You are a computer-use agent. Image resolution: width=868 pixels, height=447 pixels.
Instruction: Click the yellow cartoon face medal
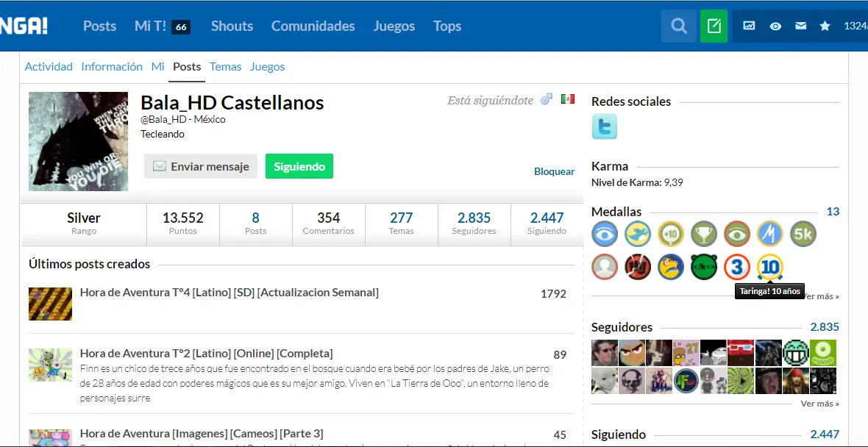671,267
